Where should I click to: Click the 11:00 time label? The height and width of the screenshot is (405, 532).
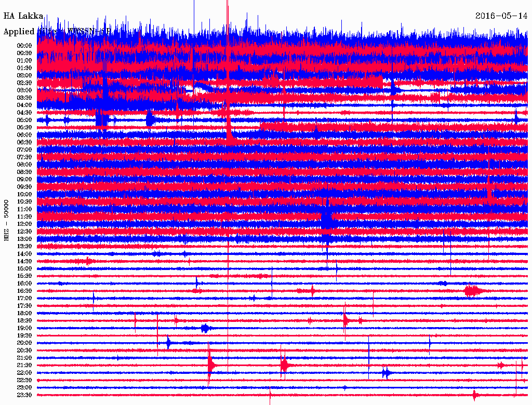[x=24, y=209]
